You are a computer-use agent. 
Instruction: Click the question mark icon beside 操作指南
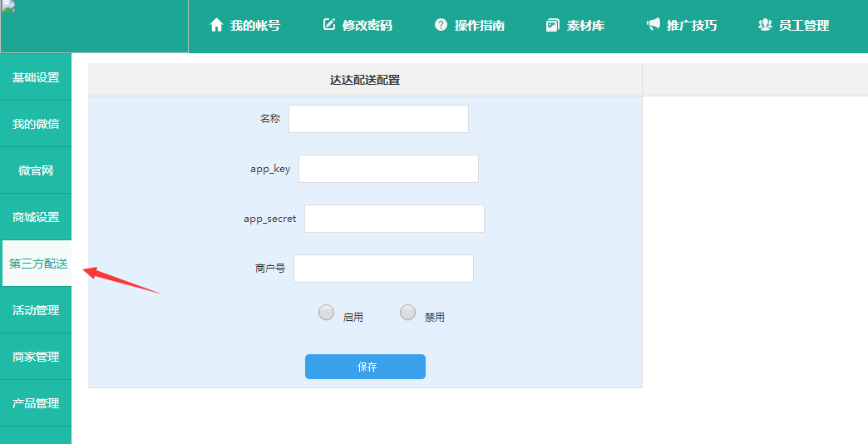(441, 25)
